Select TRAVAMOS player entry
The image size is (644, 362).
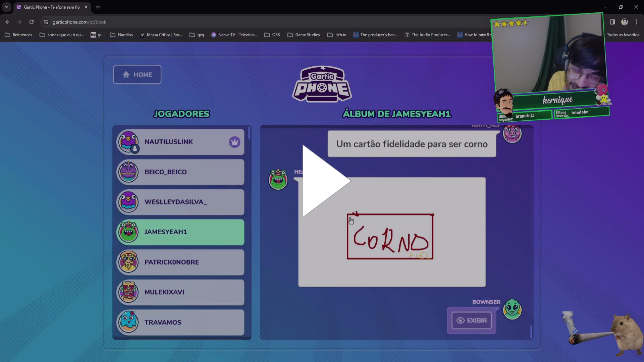pyautogui.click(x=180, y=322)
